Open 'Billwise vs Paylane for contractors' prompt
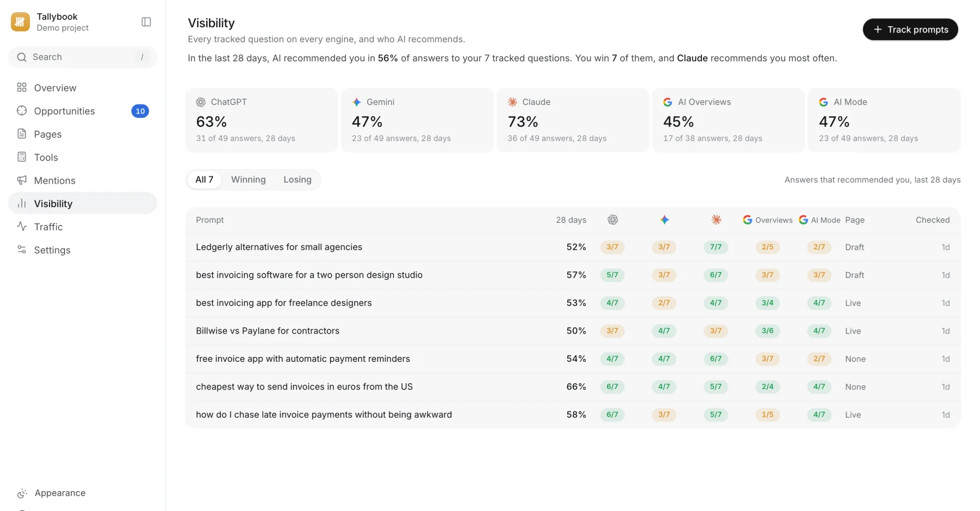The width and height of the screenshot is (980, 511). pos(573,331)
